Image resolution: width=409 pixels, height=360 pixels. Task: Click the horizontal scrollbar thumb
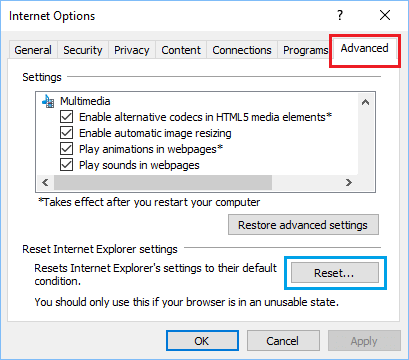click(163, 182)
